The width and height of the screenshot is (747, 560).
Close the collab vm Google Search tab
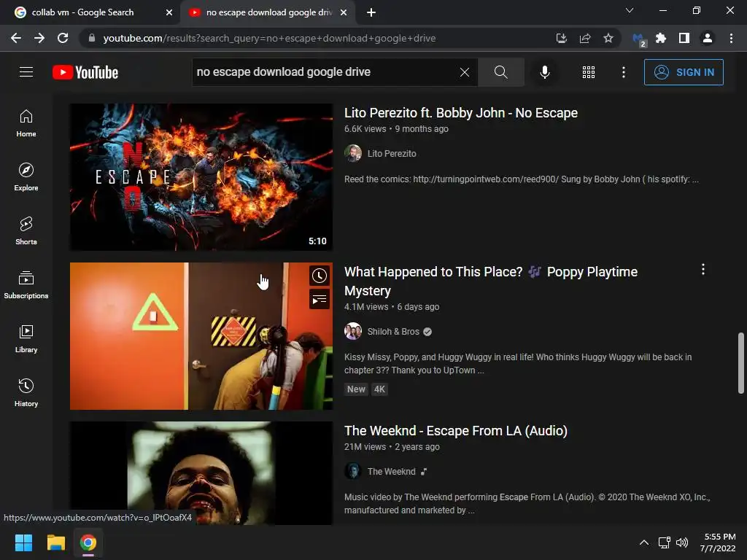click(169, 13)
